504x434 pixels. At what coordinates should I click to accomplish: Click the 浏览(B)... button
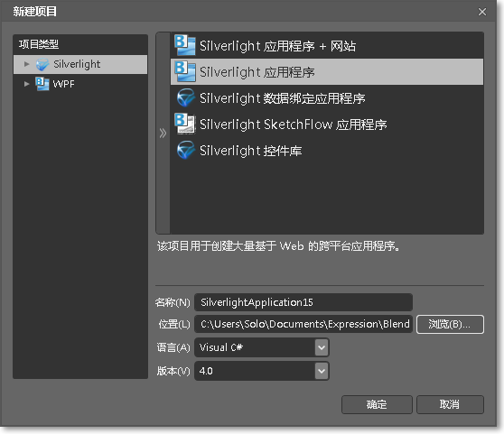450,324
